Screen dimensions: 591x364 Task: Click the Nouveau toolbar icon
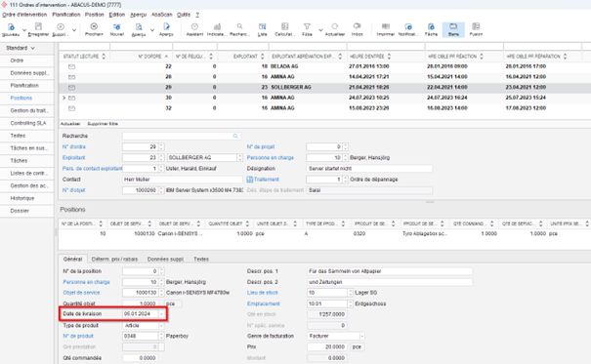click(11, 27)
